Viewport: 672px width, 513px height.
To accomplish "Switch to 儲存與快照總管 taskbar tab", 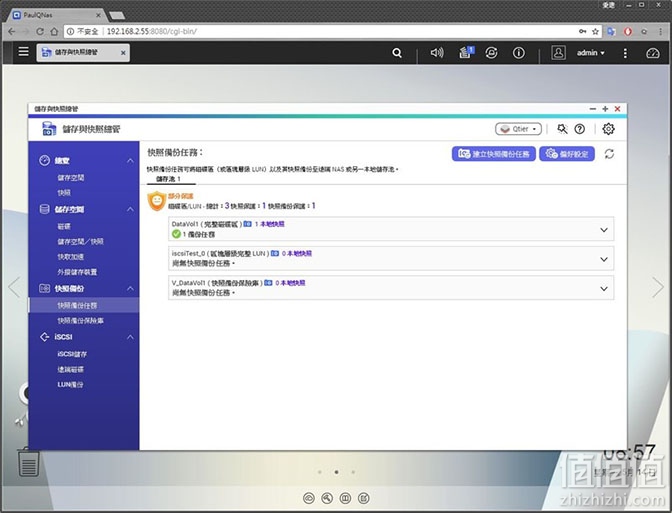I will tap(83, 53).
